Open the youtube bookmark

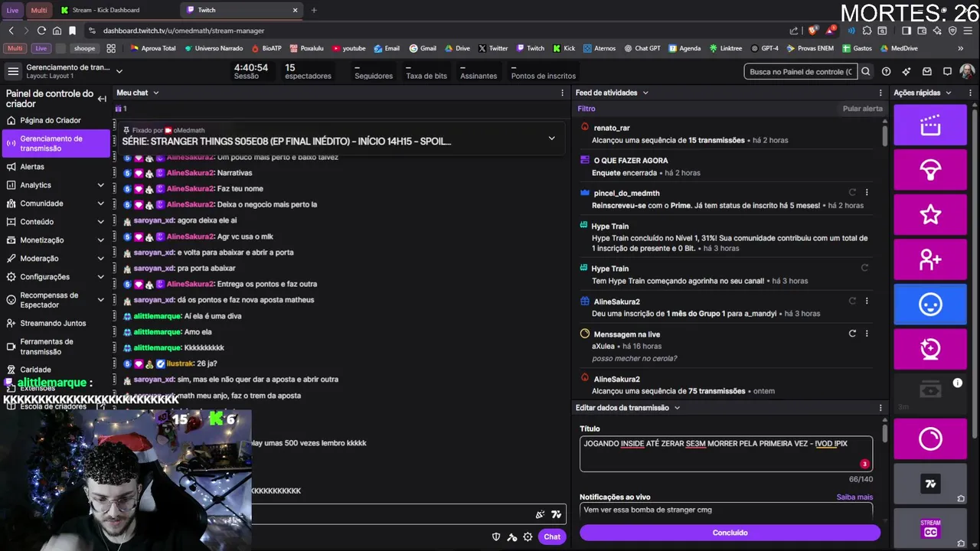pos(348,48)
